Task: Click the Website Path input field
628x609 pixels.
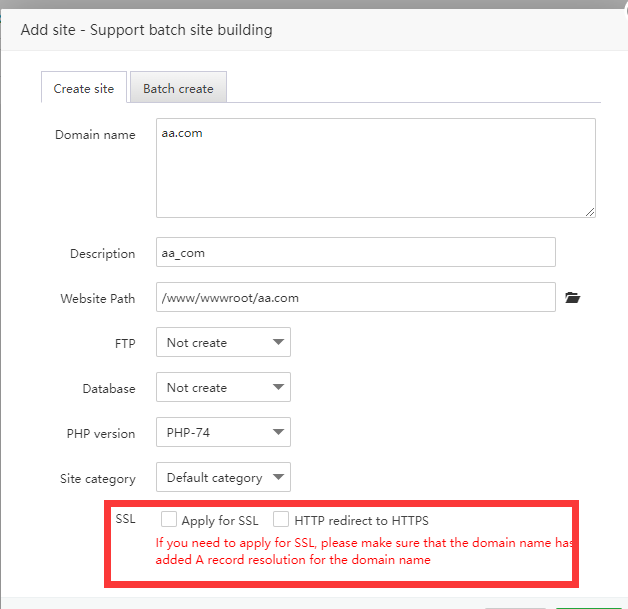Action: point(355,298)
